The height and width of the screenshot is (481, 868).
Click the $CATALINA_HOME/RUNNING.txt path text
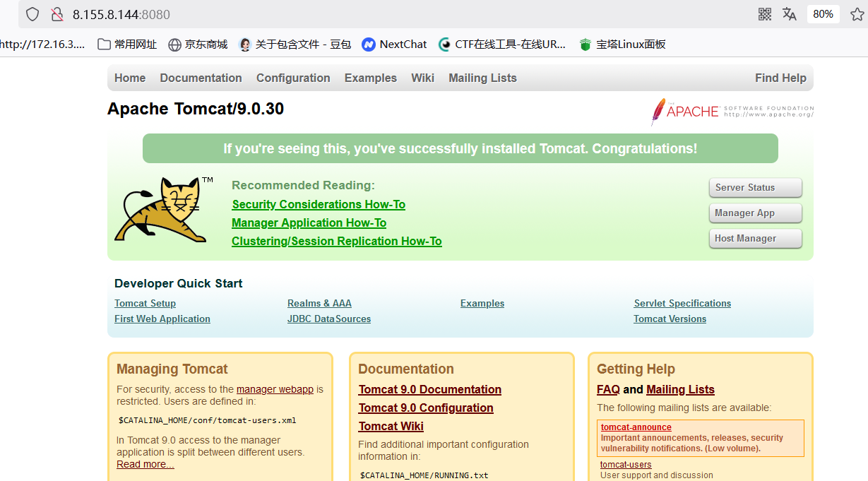[x=424, y=475]
